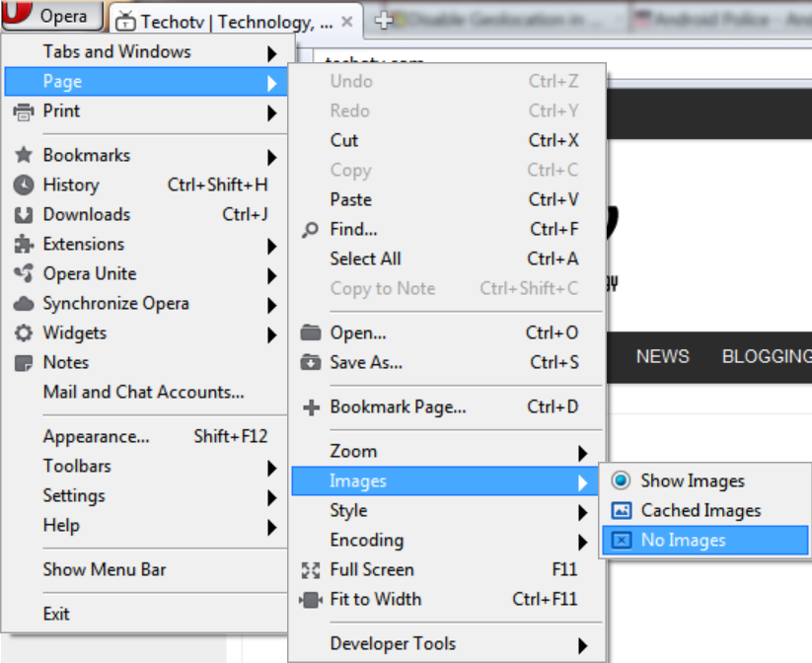812x663 pixels.
Task: Expand the Zoom submenu
Action: tap(448, 452)
